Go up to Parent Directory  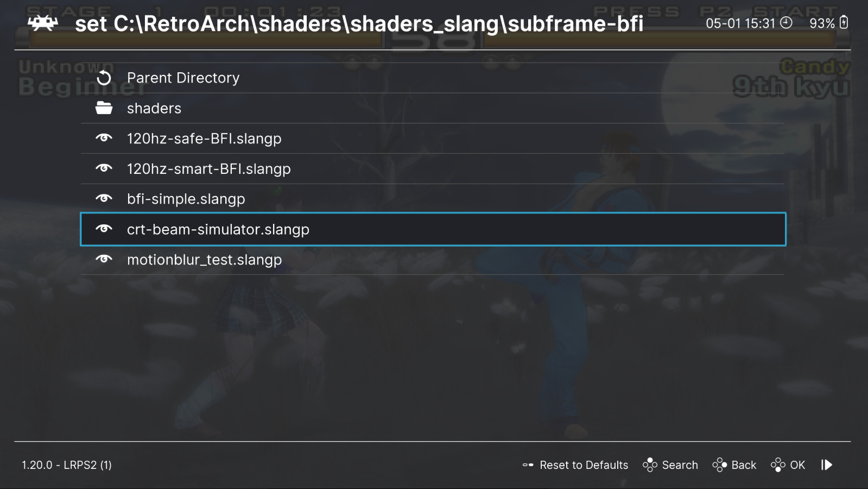click(x=183, y=78)
